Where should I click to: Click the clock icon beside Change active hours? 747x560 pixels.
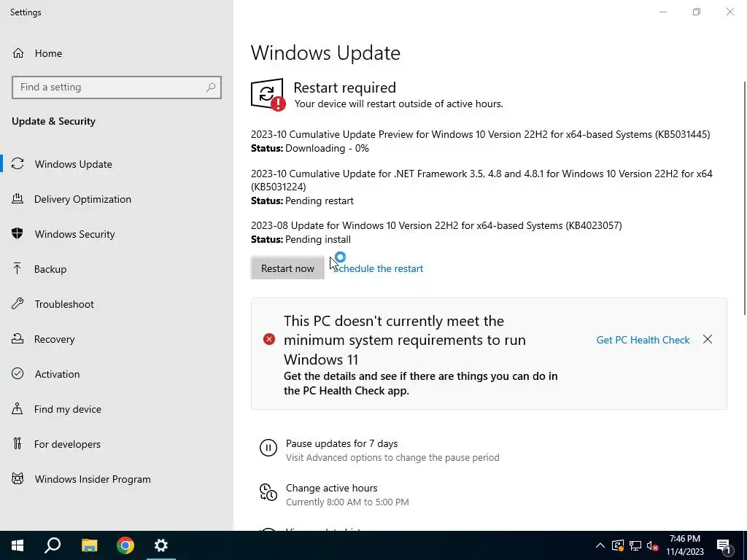click(268, 492)
